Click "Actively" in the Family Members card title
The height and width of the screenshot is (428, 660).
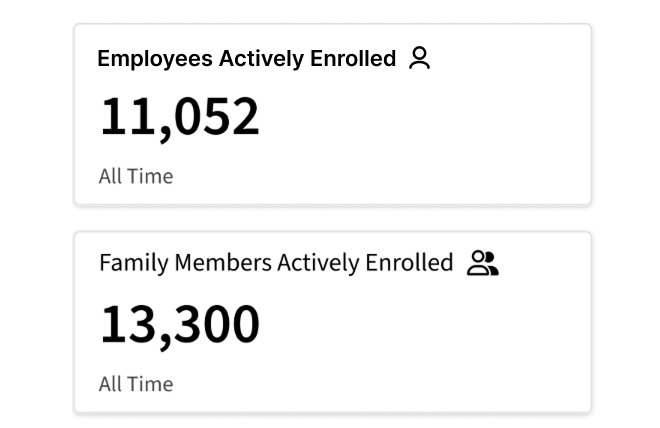coord(318,263)
